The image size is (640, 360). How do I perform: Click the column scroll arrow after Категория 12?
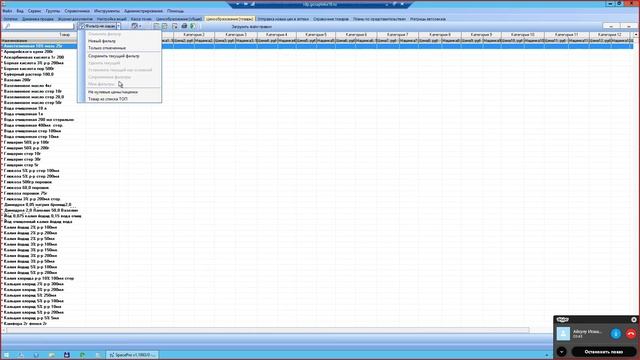[x=635, y=35]
